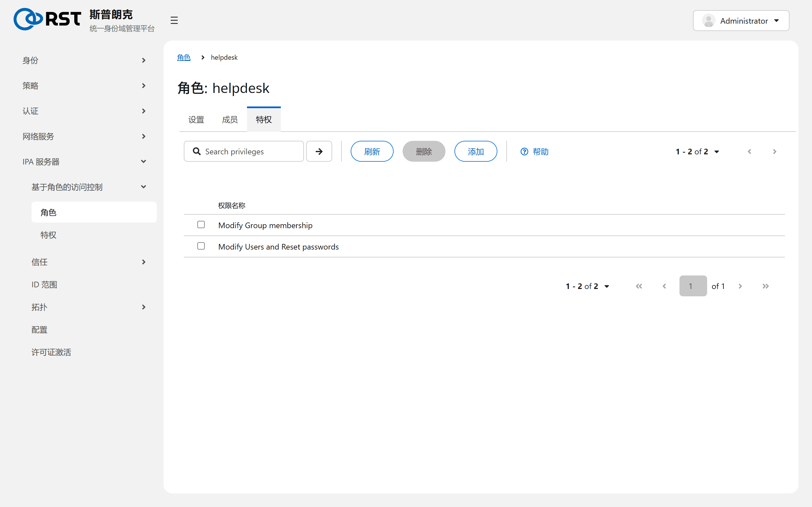Click the 角色 breadcrumb link
The image size is (812, 507).
coord(184,57)
